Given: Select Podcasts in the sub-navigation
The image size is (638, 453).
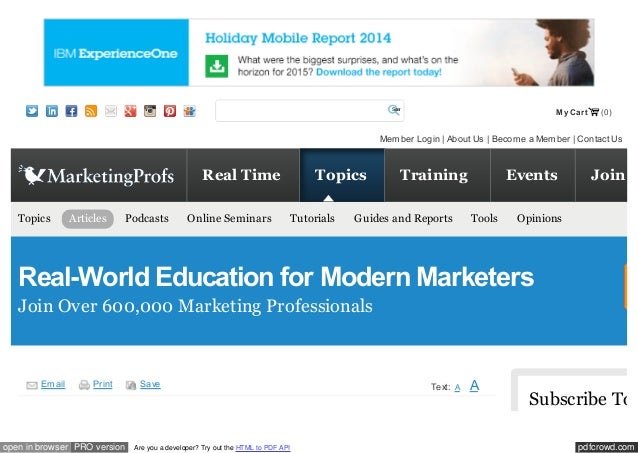Looking at the screenshot, I should pos(146,219).
